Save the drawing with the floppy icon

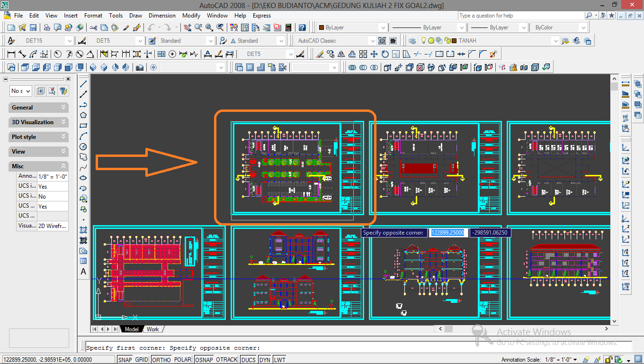pos(33,27)
